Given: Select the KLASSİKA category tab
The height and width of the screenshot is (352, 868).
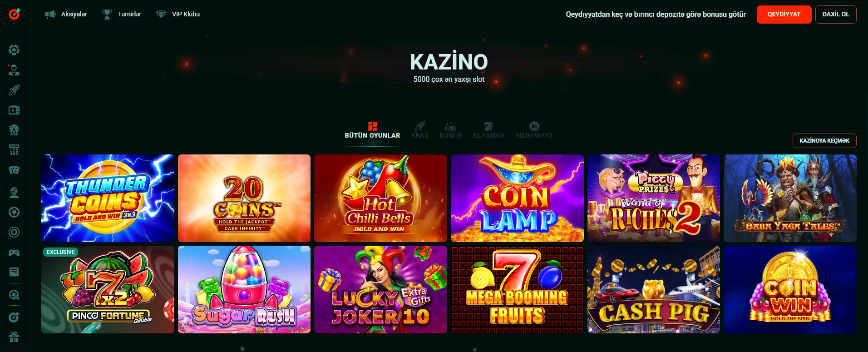Looking at the screenshot, I should [489, 130].
